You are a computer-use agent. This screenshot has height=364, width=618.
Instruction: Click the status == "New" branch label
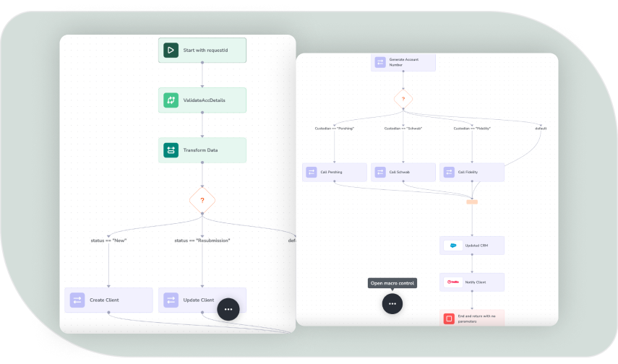[108, 240]
